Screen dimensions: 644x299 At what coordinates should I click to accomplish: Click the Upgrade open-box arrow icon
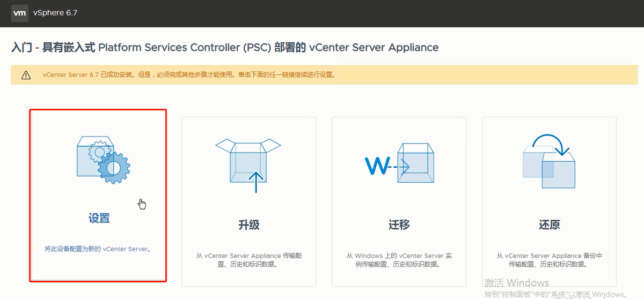click(x=248, y=165)
